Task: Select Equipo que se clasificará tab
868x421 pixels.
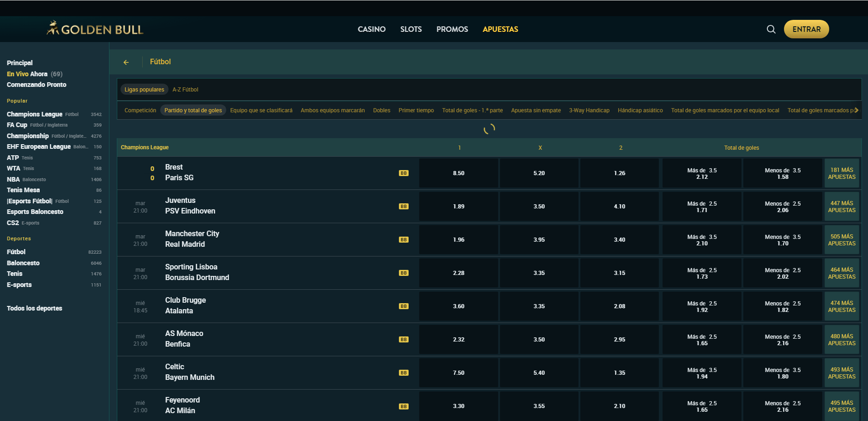Action: click(x=261, y=110)
